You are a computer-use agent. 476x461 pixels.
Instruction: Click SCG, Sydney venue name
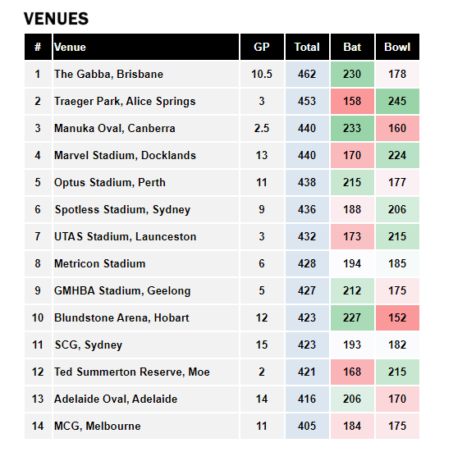click(x=89, y=345)
